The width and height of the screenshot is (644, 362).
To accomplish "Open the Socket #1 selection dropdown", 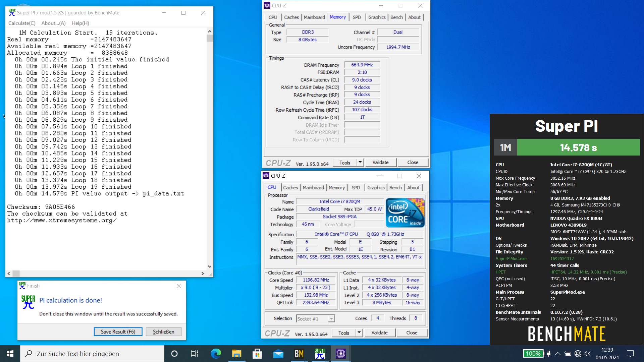I will pyautogui.click(x=316, y=319).
